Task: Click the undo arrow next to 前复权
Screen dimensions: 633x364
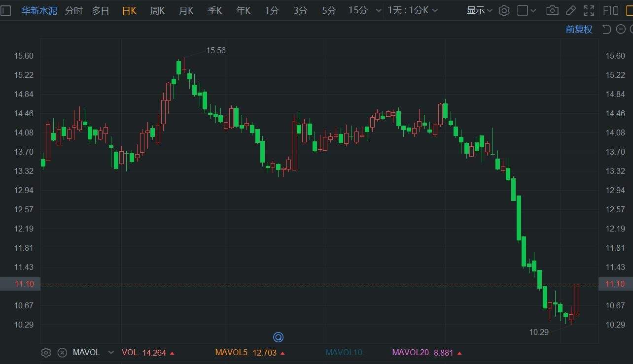Action: tap(607, 30)
